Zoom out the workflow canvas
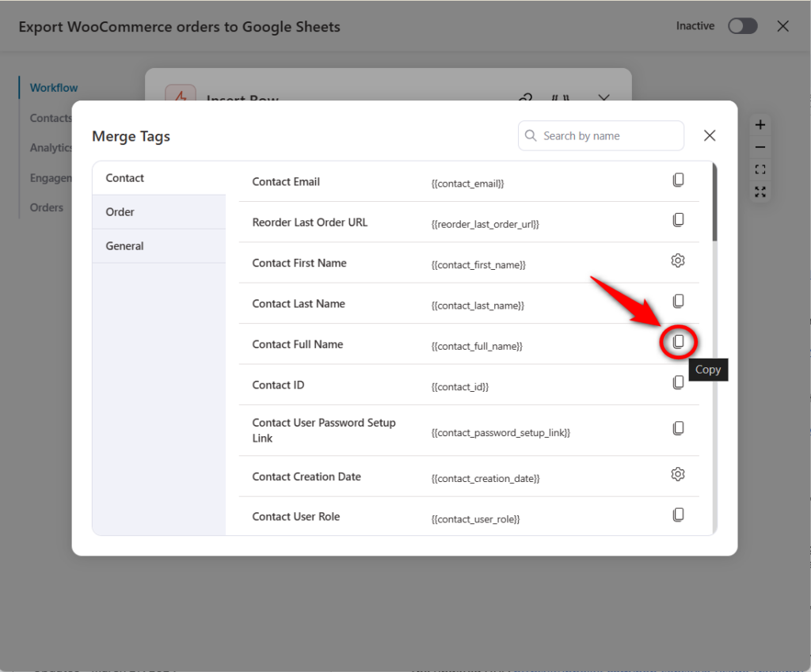 760,147
